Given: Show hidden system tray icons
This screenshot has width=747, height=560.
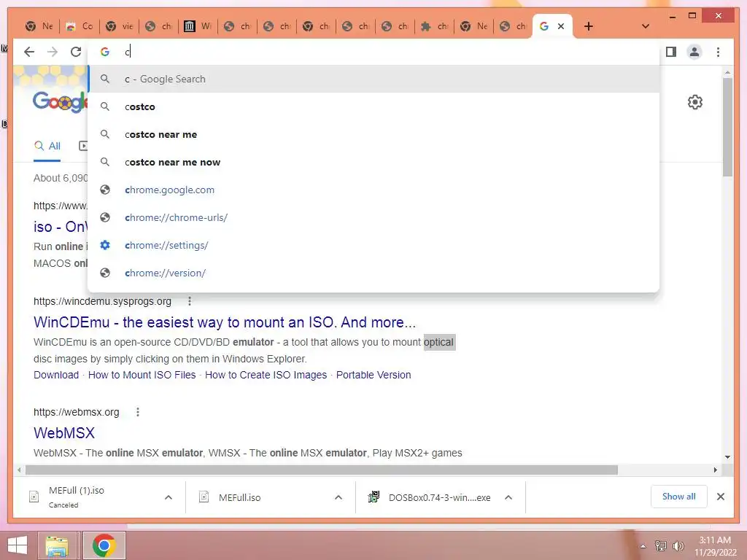Looking at the screenshot, I should coord(643,546).
